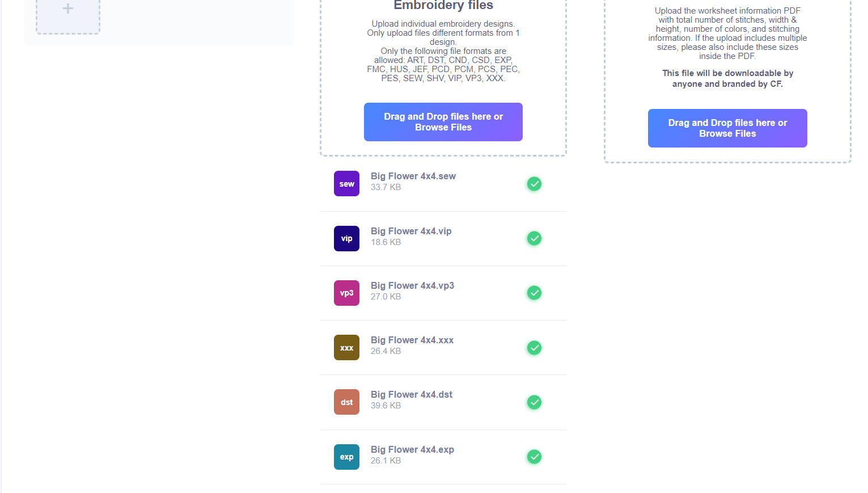The height and width of the screenshot is (493, 868).
Task: Click green checkmark for Big Flower 4x4.vp3
Action: coord(534,293)
